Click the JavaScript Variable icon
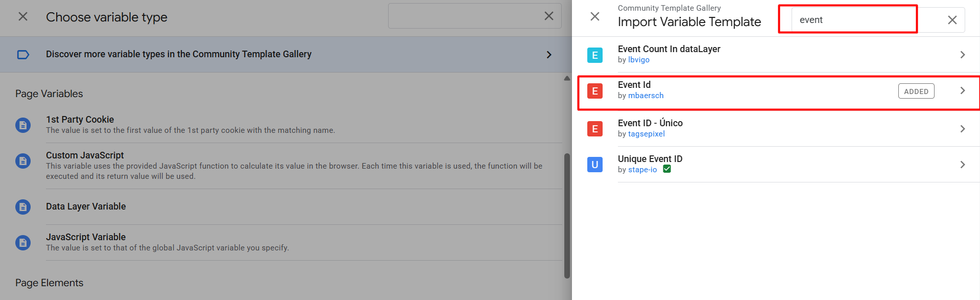Screen dimensions: 980x300 coord(23,242)
